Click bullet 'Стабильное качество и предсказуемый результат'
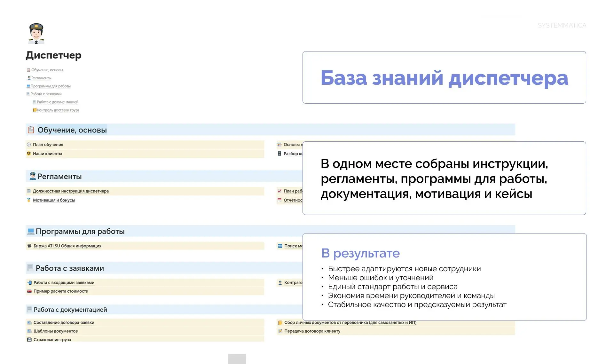 coord(417,305)
